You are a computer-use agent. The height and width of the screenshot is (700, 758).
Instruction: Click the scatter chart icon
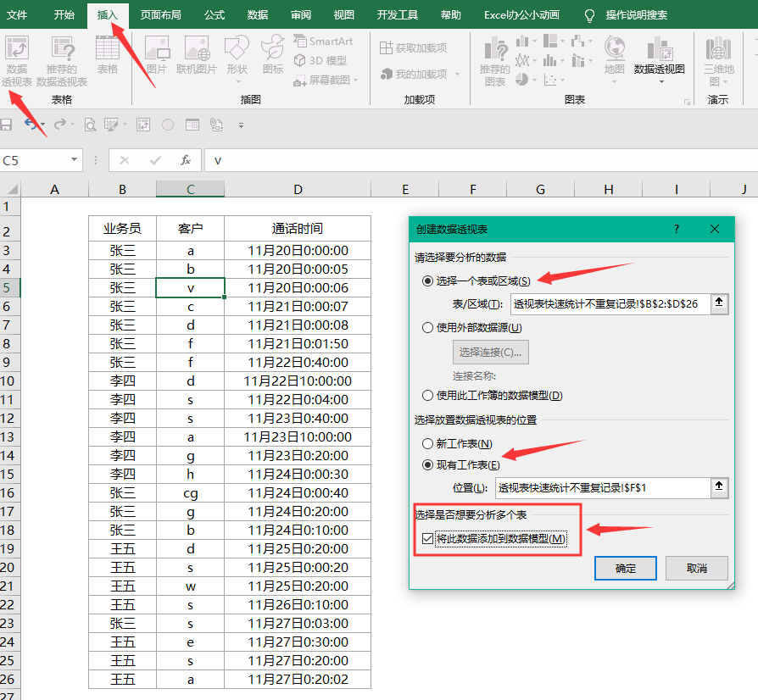tap(550, 80)
